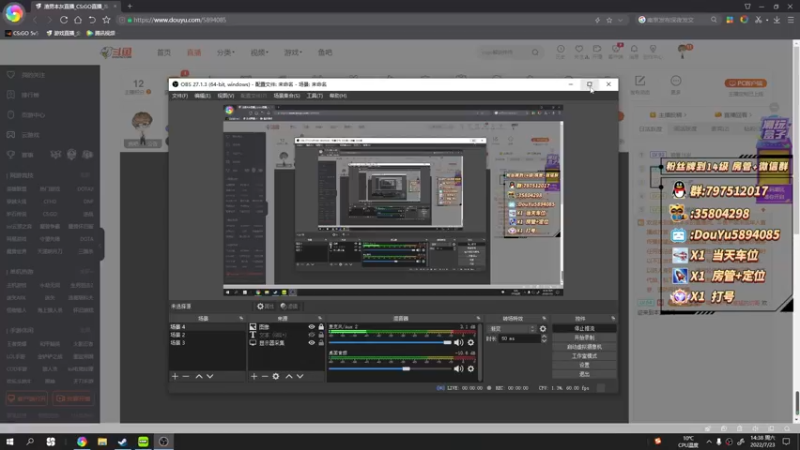
Task: Open 设置 from OBS controls
Action: tap(584, 365)
